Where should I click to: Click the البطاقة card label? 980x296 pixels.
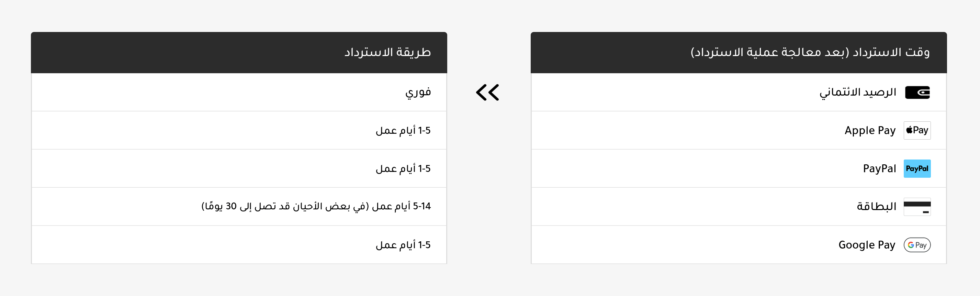(x=876, y=207)
